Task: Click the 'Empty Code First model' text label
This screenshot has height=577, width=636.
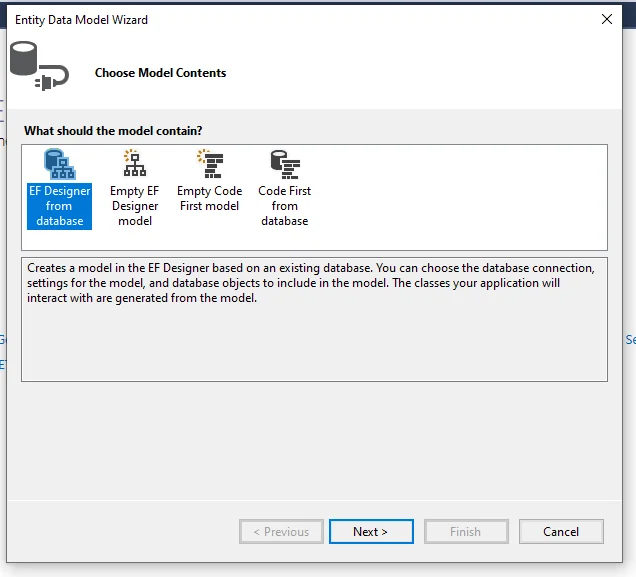Action: tap(210, 198)
